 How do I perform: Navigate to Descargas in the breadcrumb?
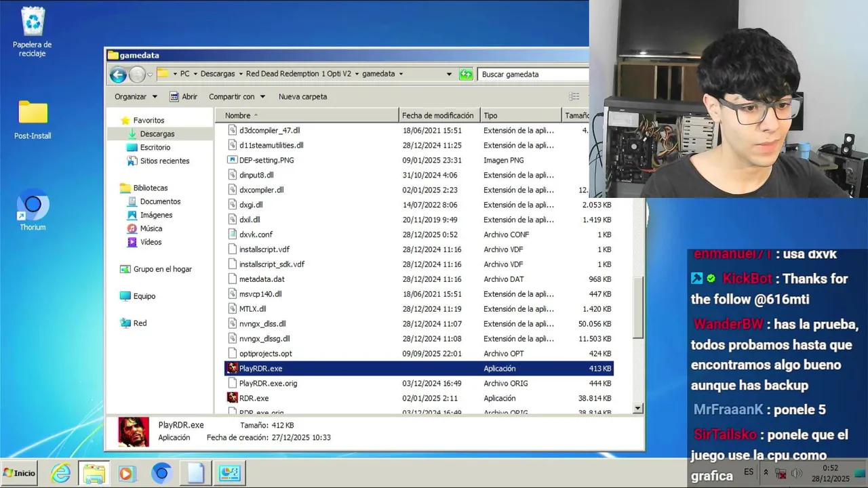click(218, 74)
